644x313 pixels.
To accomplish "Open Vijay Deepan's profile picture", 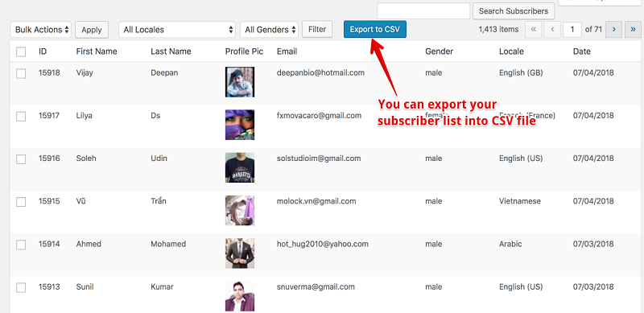I will [x=240, y=82].
